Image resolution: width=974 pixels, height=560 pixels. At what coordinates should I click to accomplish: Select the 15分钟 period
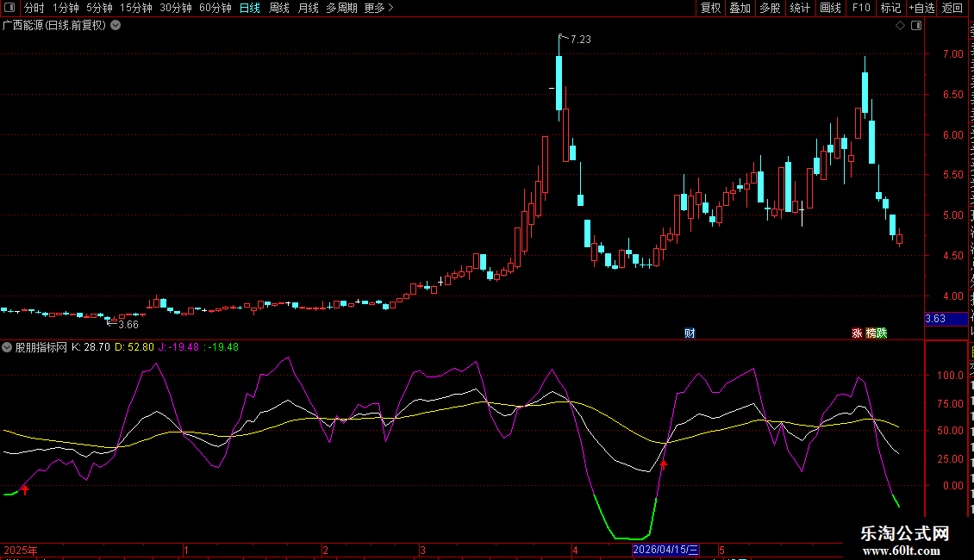point(136,8)
